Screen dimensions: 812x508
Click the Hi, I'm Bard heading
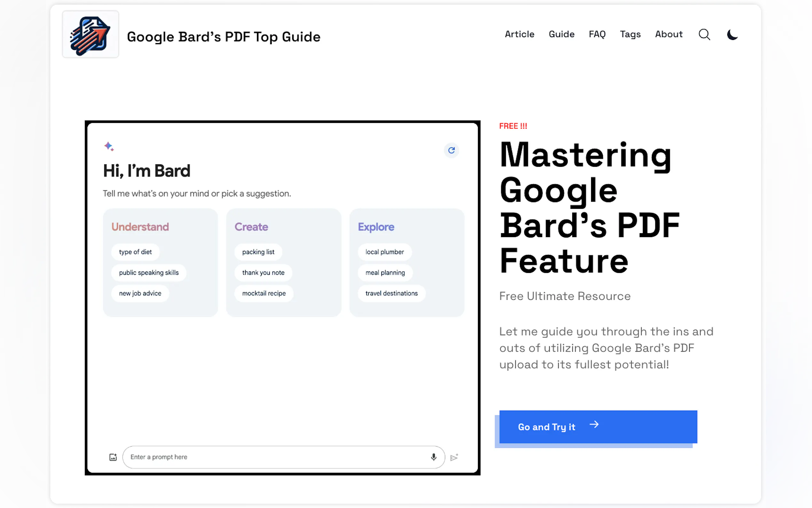[x=146, y=171]
